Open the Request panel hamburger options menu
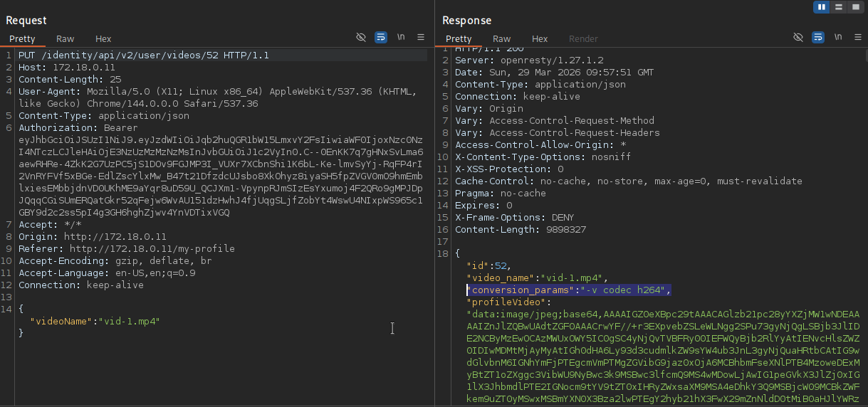 coord(421,37)
